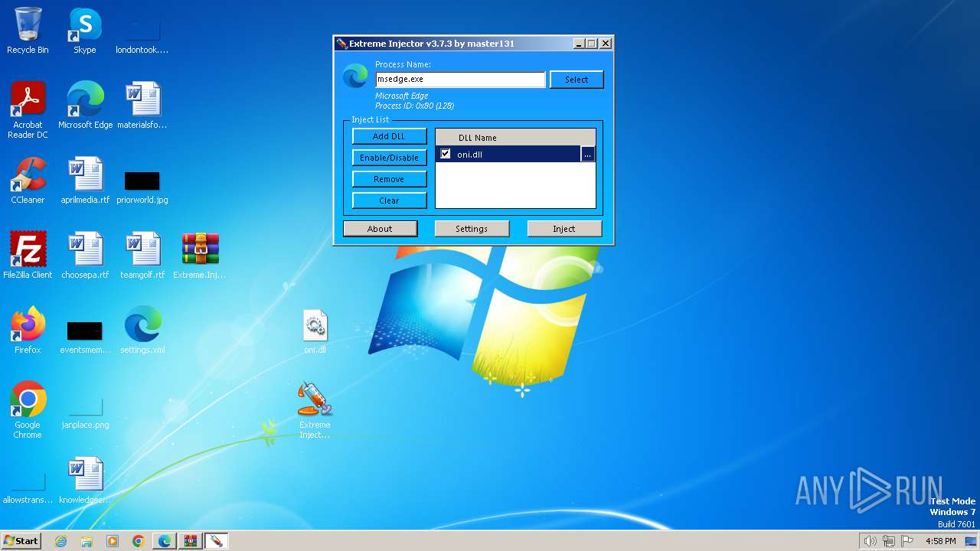Open the Start menu
980x551 pixels.
21,541
